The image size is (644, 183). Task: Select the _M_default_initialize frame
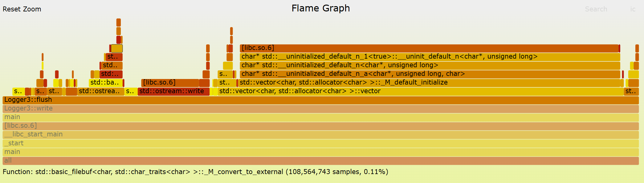(x=429, y=83)
